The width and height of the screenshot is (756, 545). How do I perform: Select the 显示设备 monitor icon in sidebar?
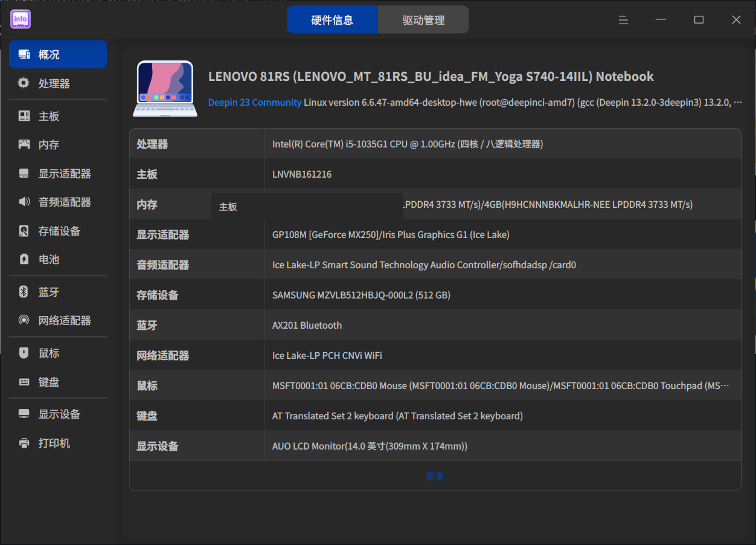(24, 414)
